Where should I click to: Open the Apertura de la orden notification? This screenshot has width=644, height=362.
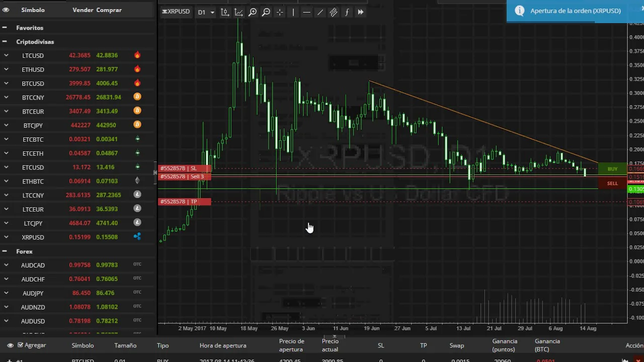point(575,11)
